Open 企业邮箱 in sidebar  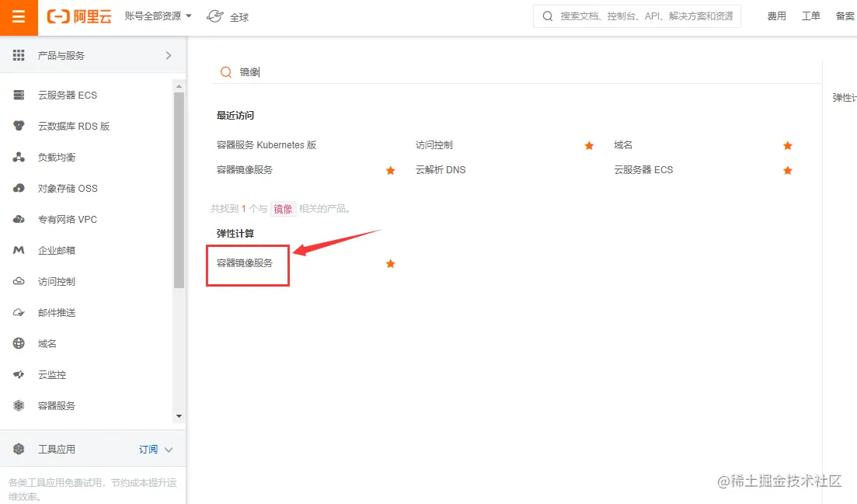56,251
